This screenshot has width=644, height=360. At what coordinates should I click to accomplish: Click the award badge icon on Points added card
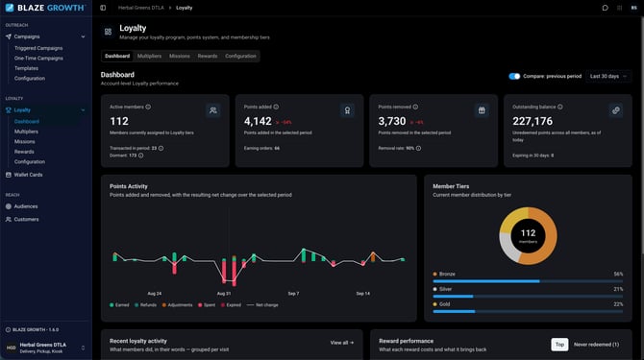347,110
